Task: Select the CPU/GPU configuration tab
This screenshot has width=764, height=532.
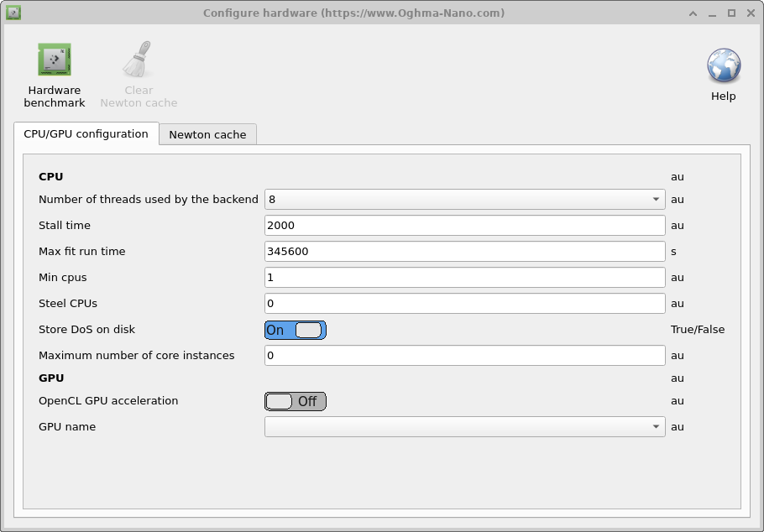Action: 86,133
